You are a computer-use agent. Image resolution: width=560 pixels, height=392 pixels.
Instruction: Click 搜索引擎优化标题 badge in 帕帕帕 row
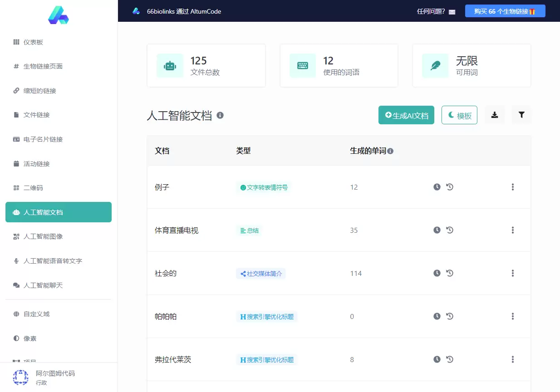(x=267, y=317)
